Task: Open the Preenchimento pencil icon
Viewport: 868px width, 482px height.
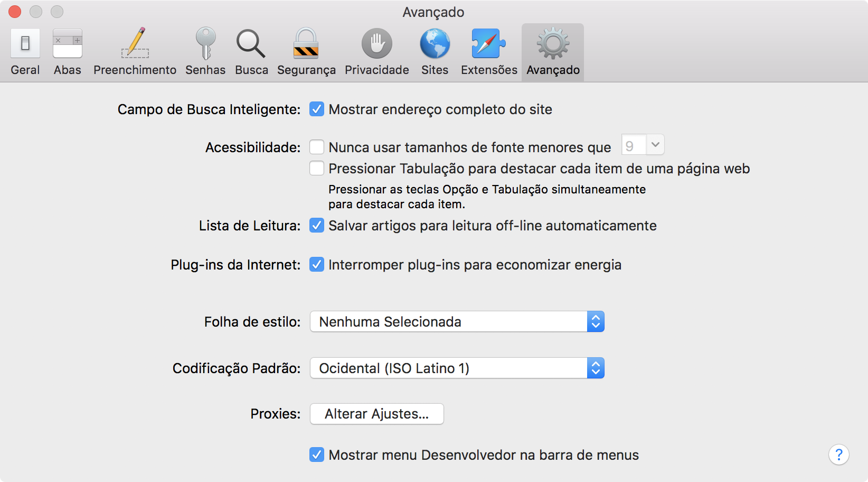Action: tap(135, 43)
